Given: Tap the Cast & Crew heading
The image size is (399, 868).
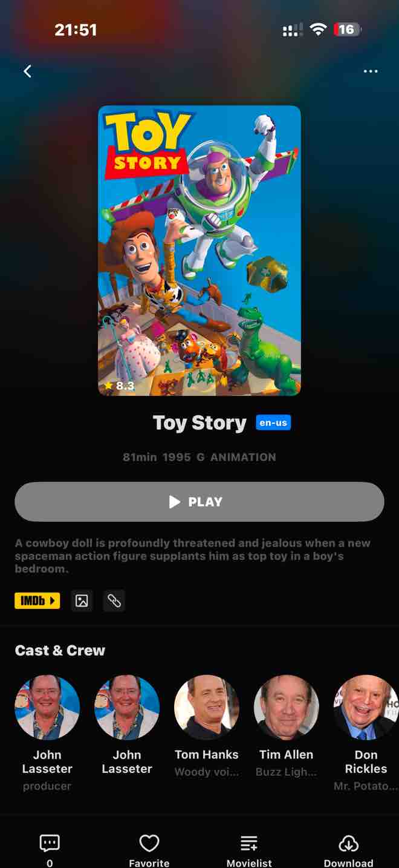Looking at the screenshot, I should [x=60, y=650].
